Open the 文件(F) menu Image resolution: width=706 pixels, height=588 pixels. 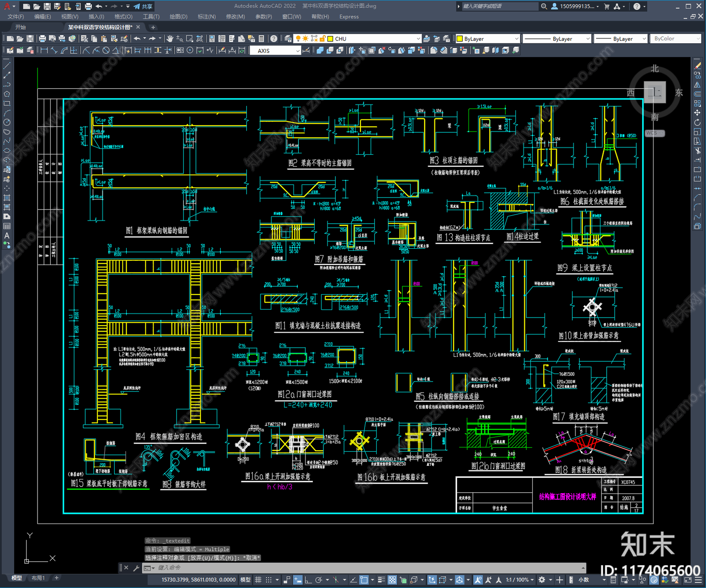coord(16,17)
